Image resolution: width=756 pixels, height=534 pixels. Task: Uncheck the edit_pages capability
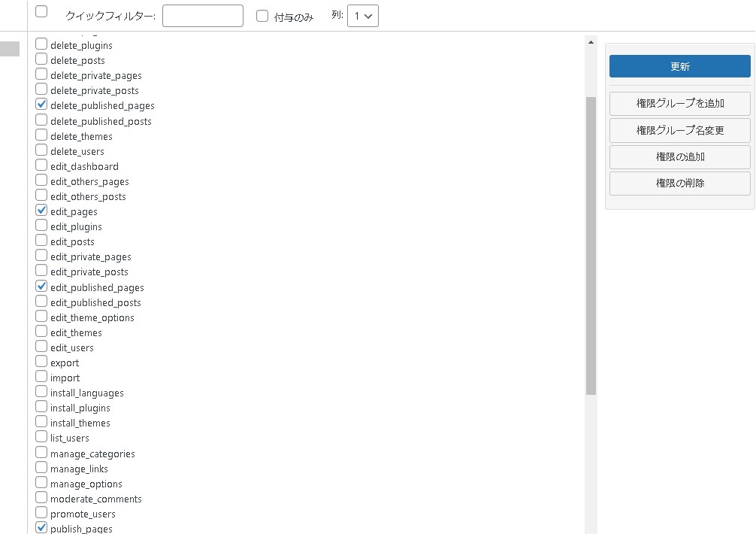click(x=41, y=211)
